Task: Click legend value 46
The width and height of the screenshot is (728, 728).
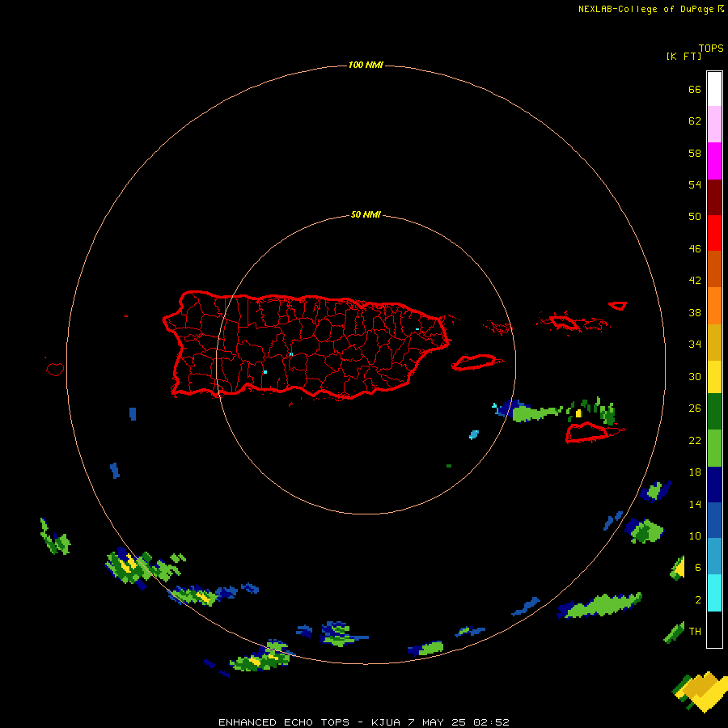Action: point(695,249)
